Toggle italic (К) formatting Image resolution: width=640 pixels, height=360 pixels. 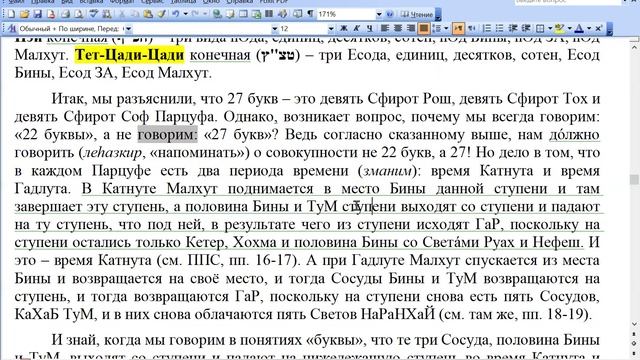[x=357, y=28]
